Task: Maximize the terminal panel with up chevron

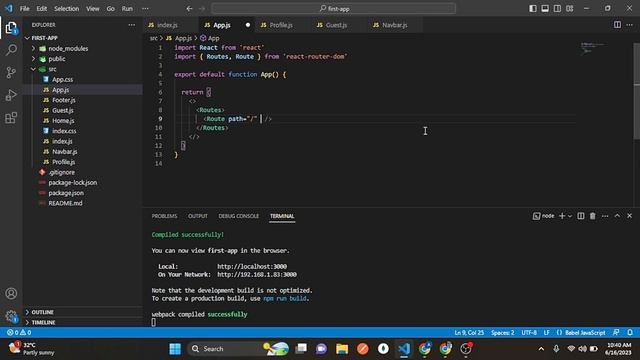Action: 617,216
